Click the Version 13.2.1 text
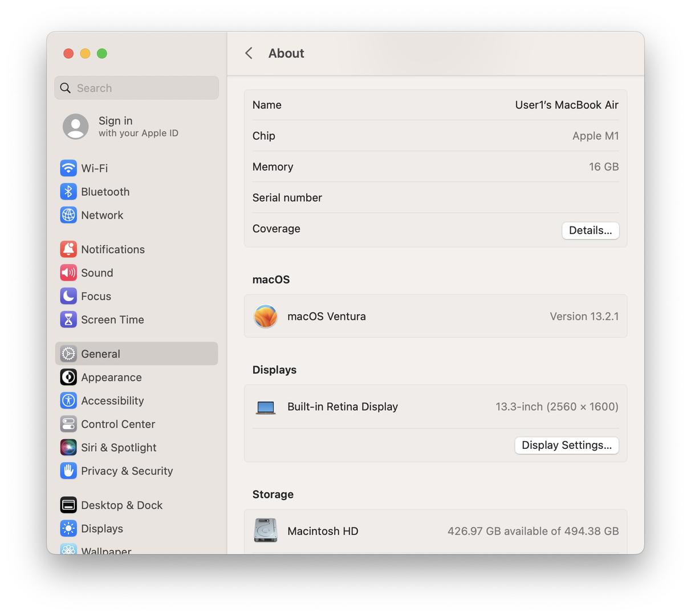This screenshot has height=616, width=691. tap(584, 316)
